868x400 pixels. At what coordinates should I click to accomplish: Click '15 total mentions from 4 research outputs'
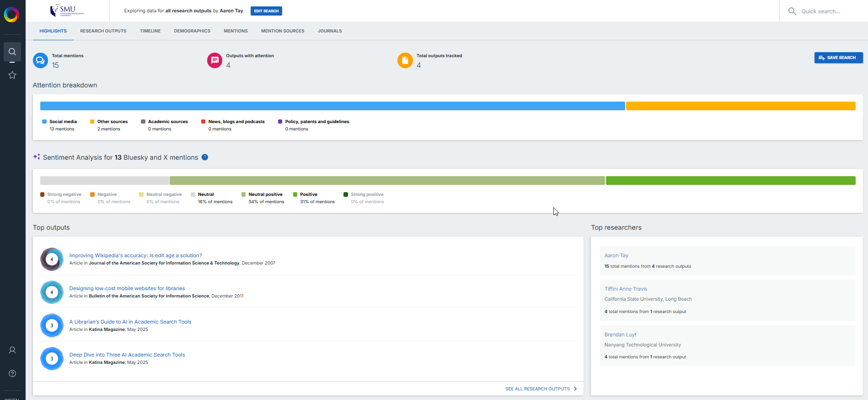[x=648, y=266]
